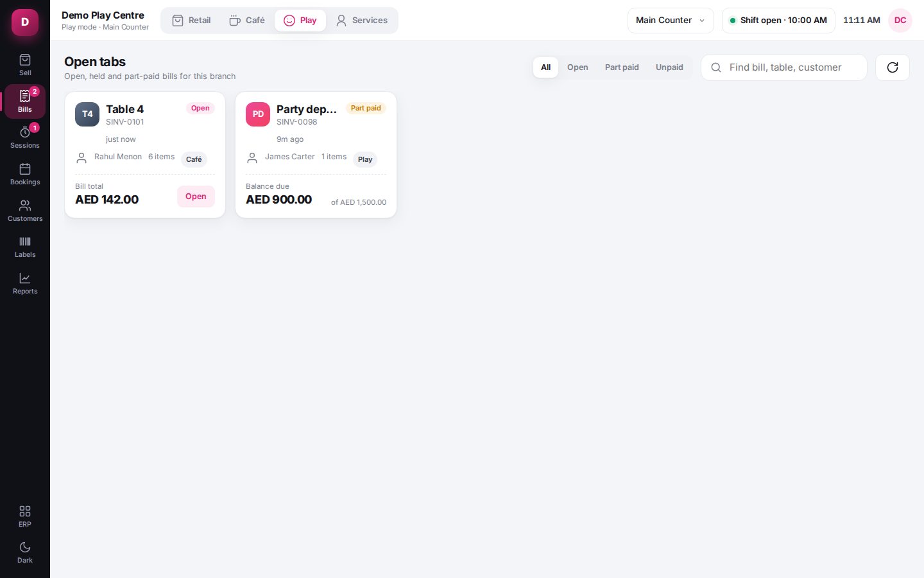Viewport: 924px width, 578px height.
Task: Click the PD party deposit avatar
Action: click(x=258, y=114)
